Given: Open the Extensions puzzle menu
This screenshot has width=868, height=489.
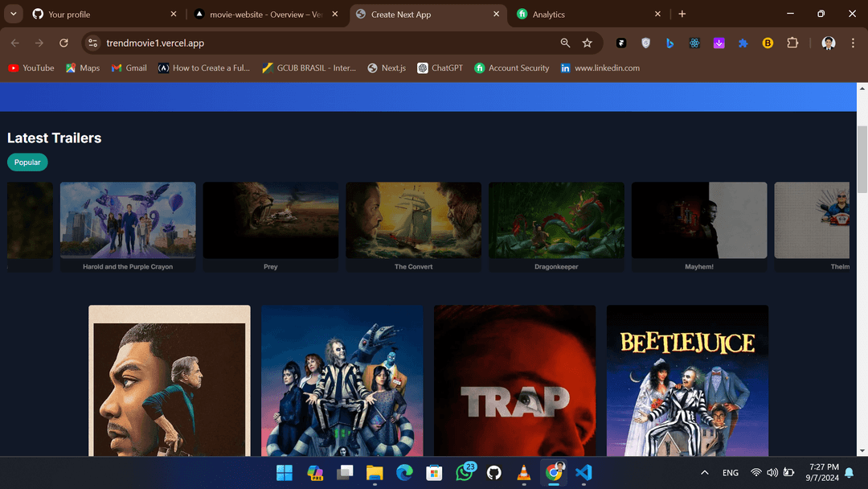Looking at the screenshot, I should [x=792, y=43].
